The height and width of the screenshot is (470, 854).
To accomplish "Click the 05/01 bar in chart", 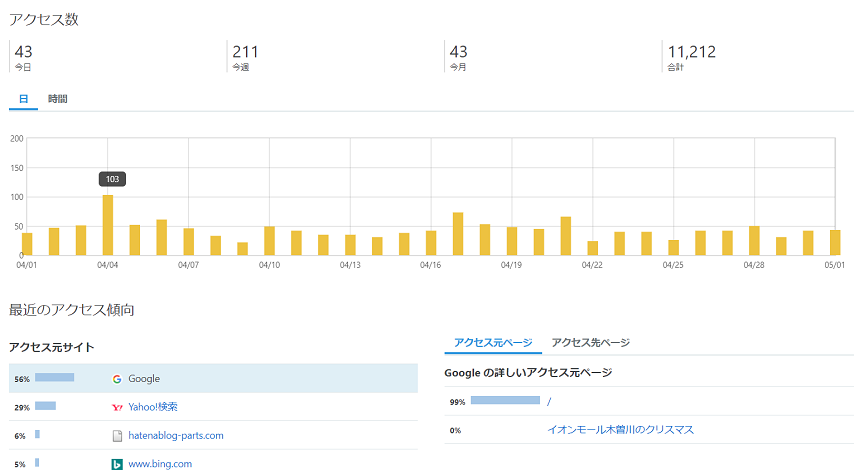I will tap(835, 242).
